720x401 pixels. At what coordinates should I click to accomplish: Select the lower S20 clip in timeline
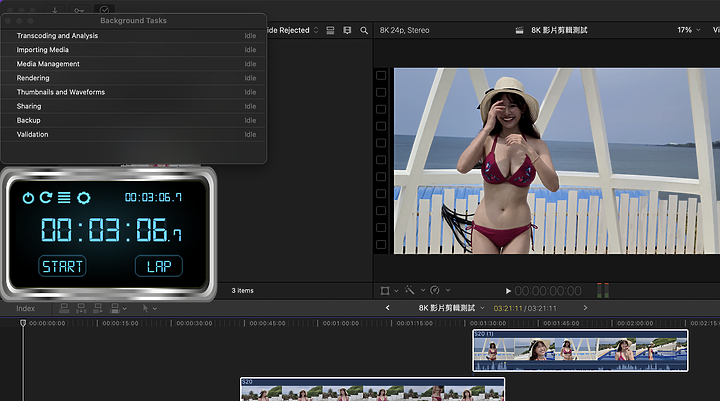coord(372,390)
